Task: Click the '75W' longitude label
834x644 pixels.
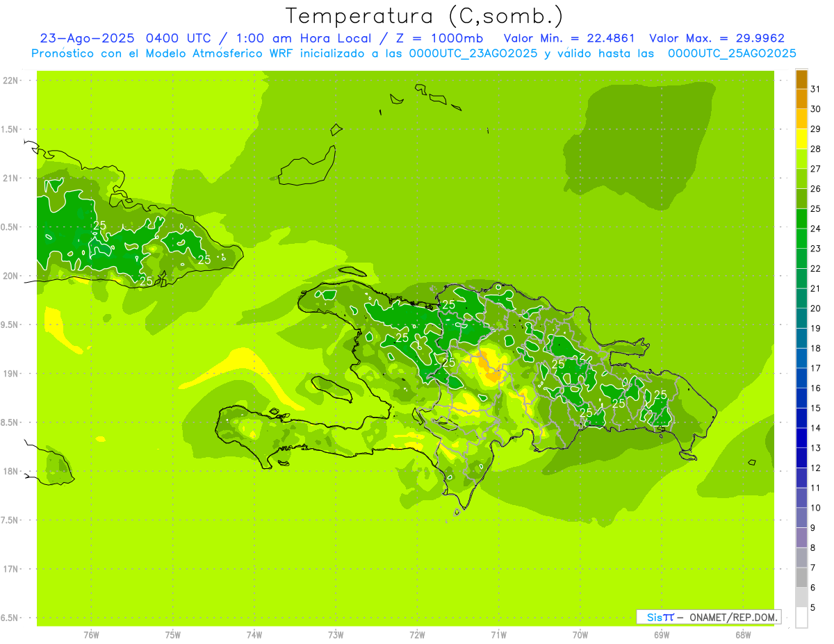Action: pos(172,635)
